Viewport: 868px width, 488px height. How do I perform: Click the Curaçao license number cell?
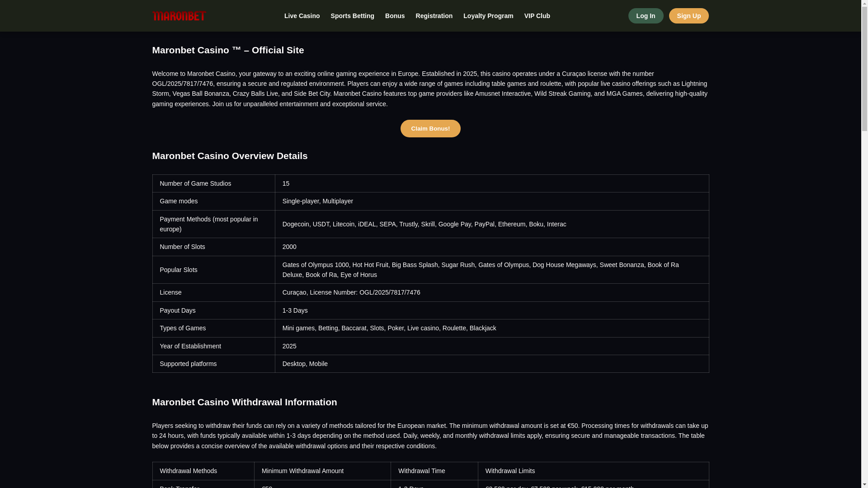[x=492, y=292]
